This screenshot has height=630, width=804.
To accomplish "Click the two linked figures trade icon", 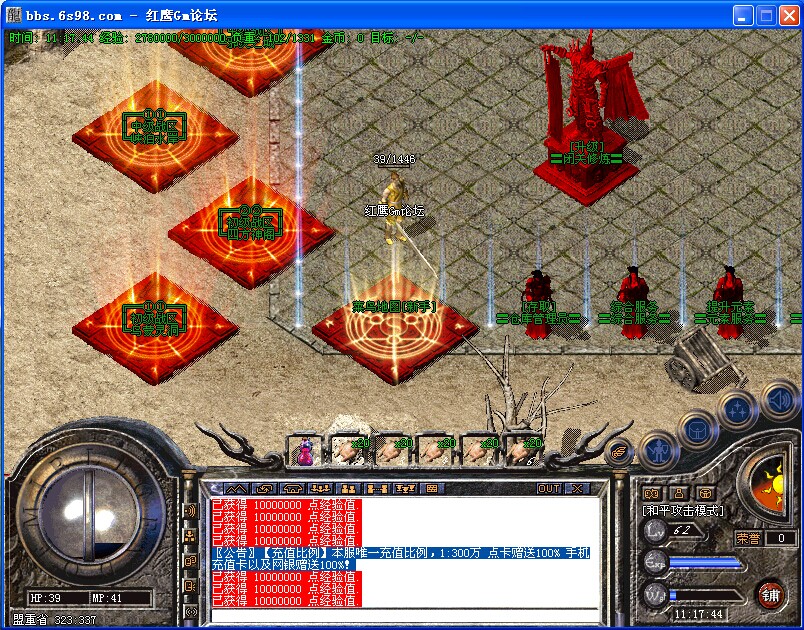I will 377,489.
